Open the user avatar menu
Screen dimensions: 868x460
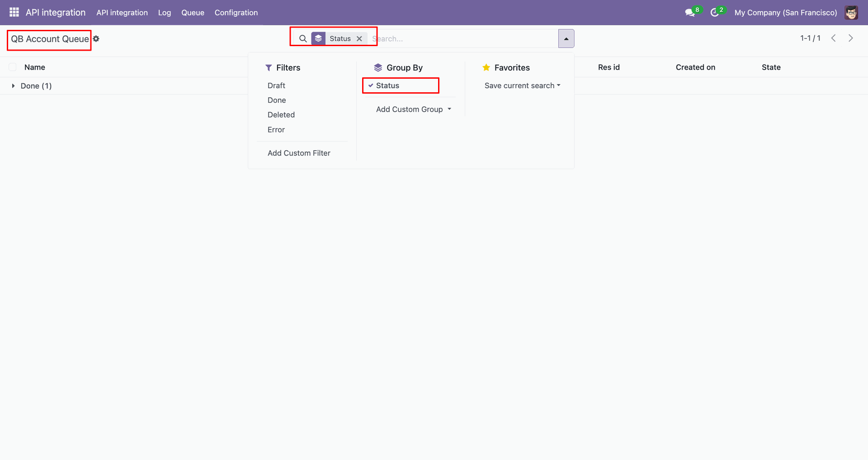click(x=851, y=13)
